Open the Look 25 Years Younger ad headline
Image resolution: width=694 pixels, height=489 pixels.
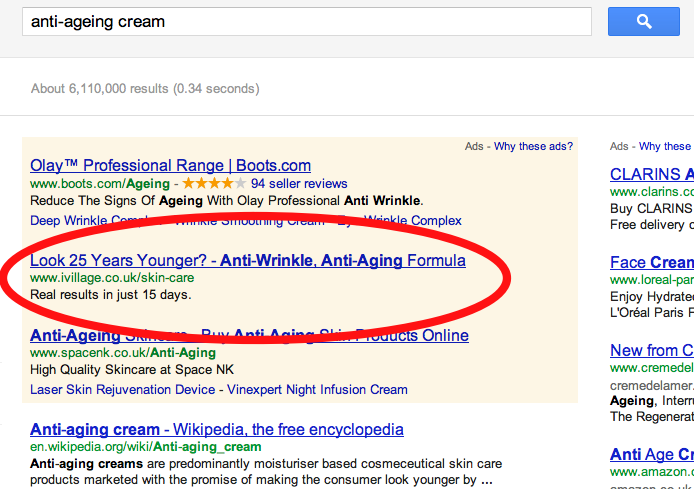[x=247, y=261]
